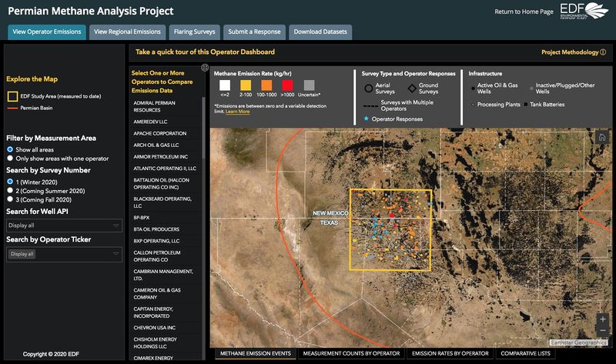Screen dimensions: 616x364
Task: Open the Search for Well API dropdown
Action: pos(64,225)
